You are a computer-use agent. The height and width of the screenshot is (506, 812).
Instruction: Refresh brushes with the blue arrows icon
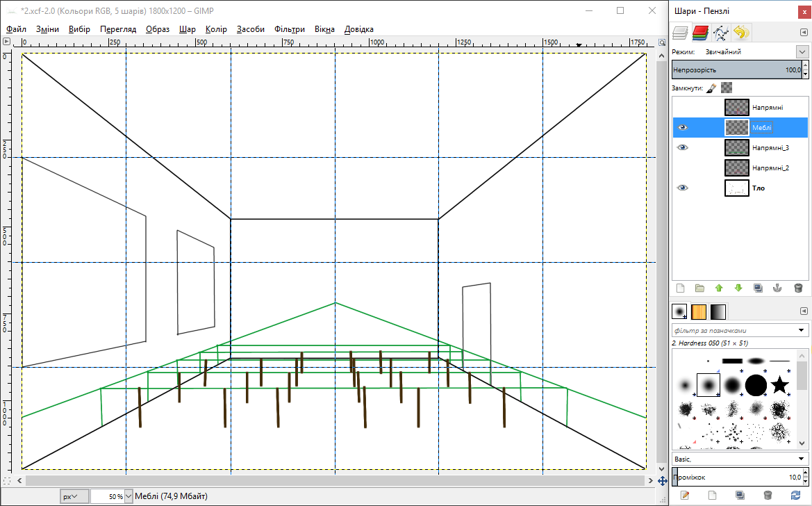click(x=795, y=495)
